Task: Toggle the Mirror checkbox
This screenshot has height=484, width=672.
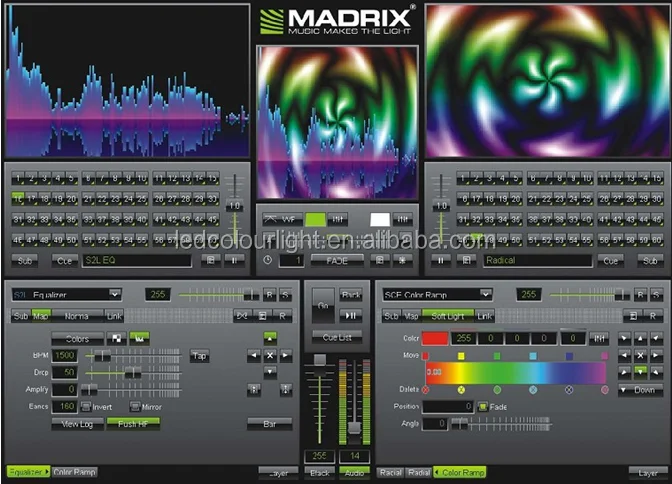Action: click(135, 406)
